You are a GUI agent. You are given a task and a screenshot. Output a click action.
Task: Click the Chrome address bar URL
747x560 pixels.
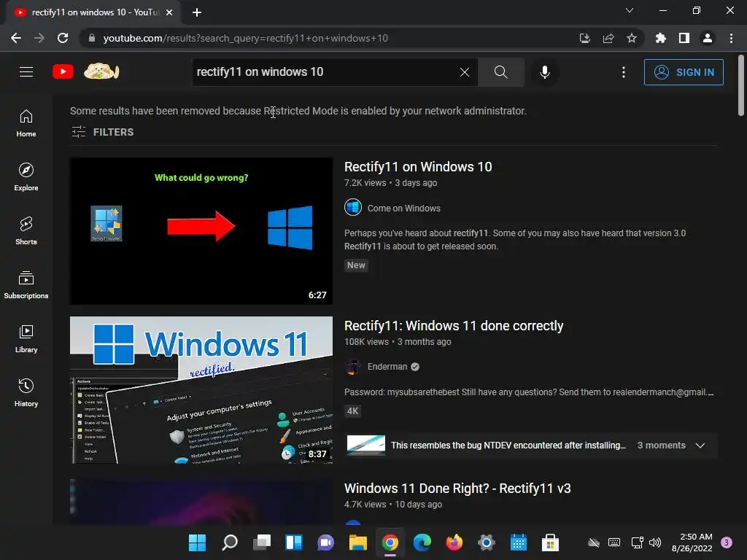pyautogui.click(x=245, y=38)
